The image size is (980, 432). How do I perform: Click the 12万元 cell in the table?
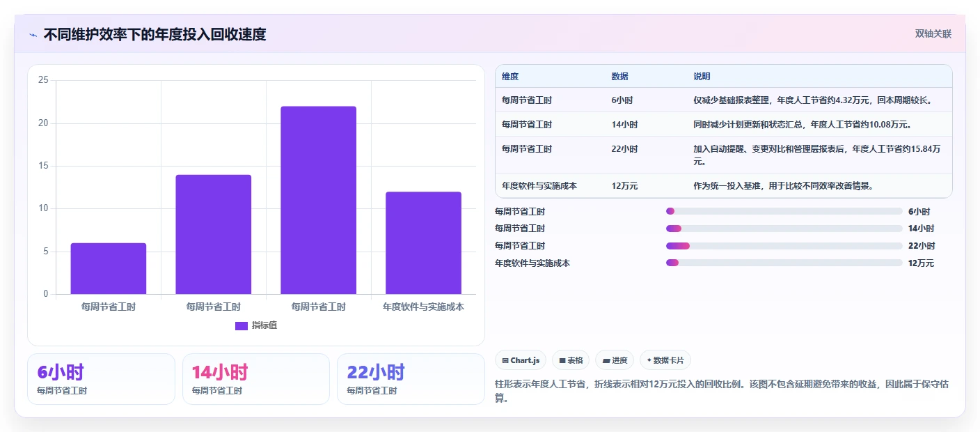[x=624, y=185]
